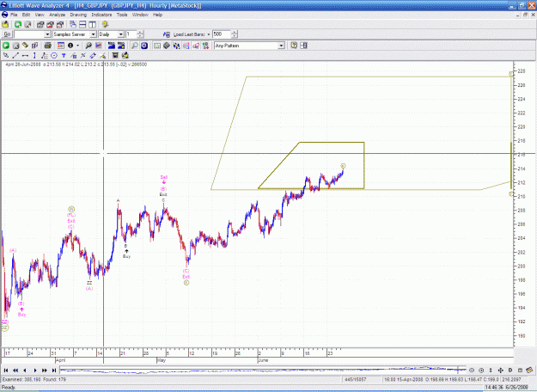Select the text T drawing tool
The height and width of the screenshot is (392, 537).
click(x=64, y=56)
